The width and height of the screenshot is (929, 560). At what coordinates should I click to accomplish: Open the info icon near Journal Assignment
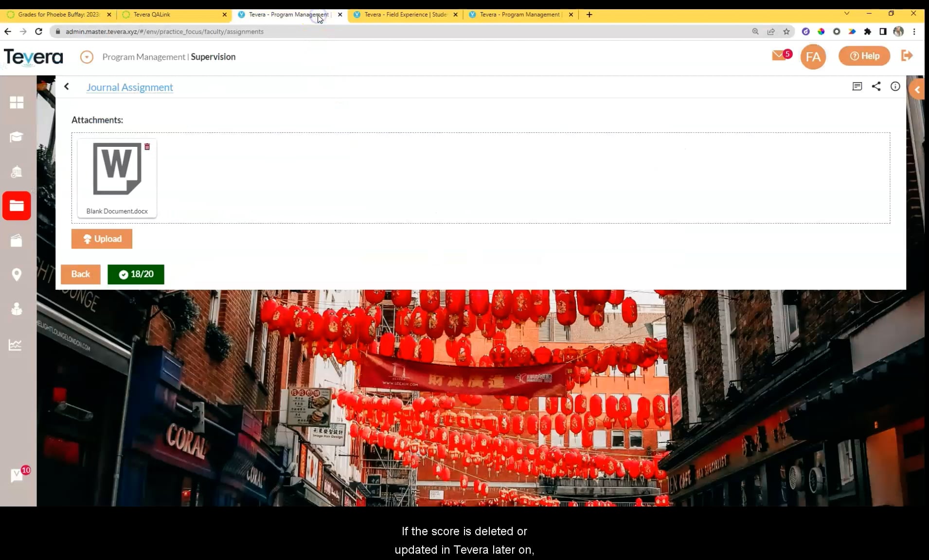pyautogui.click(x=895, y=87)
